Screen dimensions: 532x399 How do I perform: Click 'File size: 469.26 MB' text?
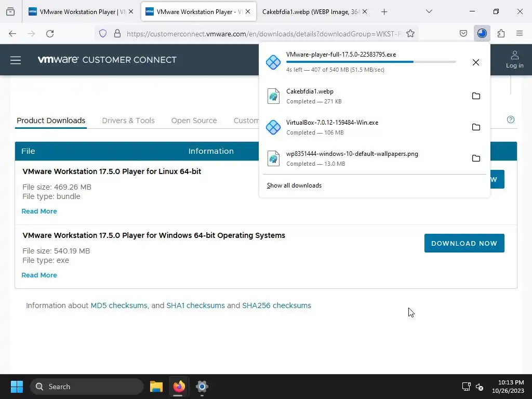57,187
